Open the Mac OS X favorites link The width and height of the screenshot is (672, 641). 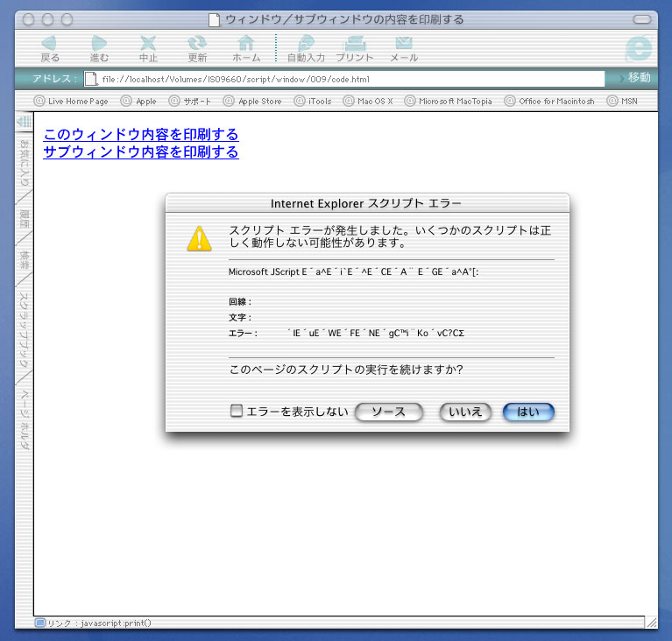tap(368, 101)
